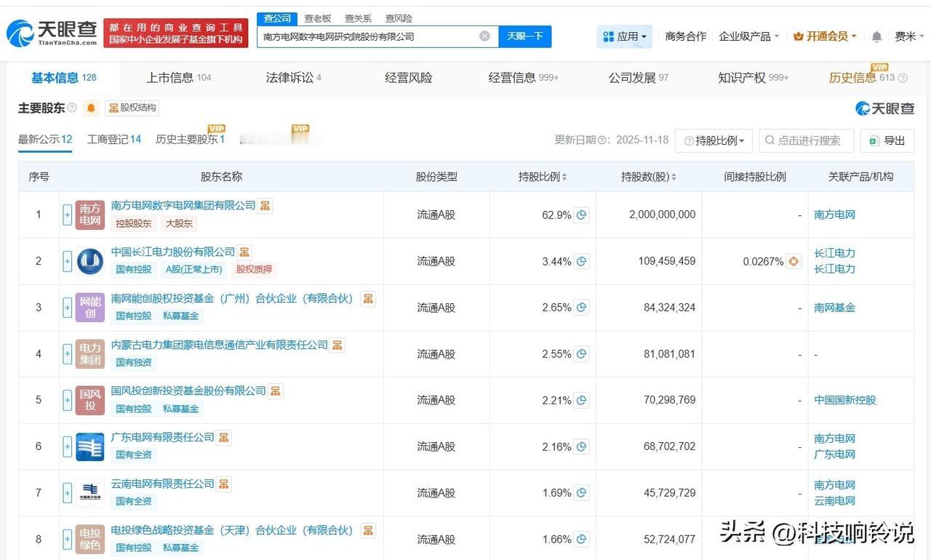931x560 pixels.
Task: Click pie chart icon beside 2.21%
Action: [581, 400]
